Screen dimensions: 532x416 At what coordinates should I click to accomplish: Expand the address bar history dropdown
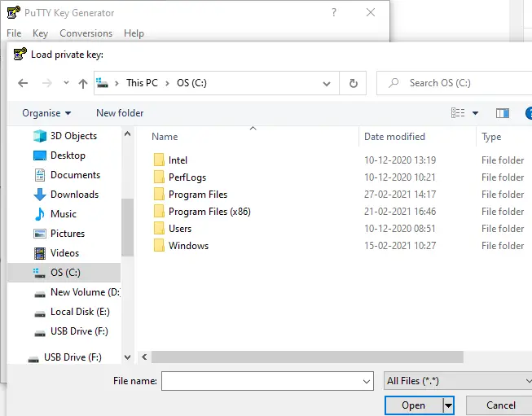[x=327, y=83]
